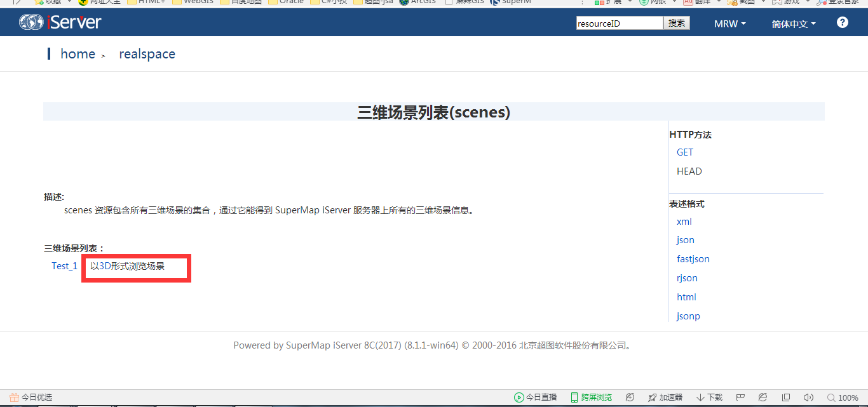Click the 今日优选 gift icon
The height and width of the screenshot is (407, 868).
point(14,397)
